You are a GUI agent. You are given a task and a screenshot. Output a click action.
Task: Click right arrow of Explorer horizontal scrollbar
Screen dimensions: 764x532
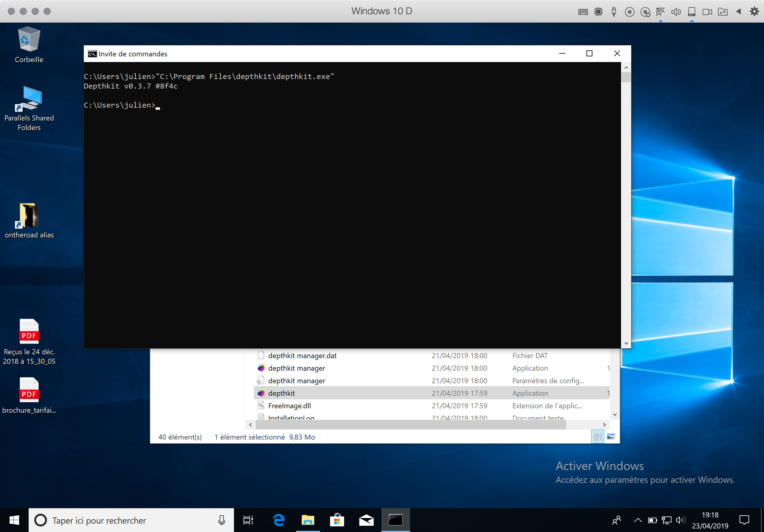[x=604, y=425]
